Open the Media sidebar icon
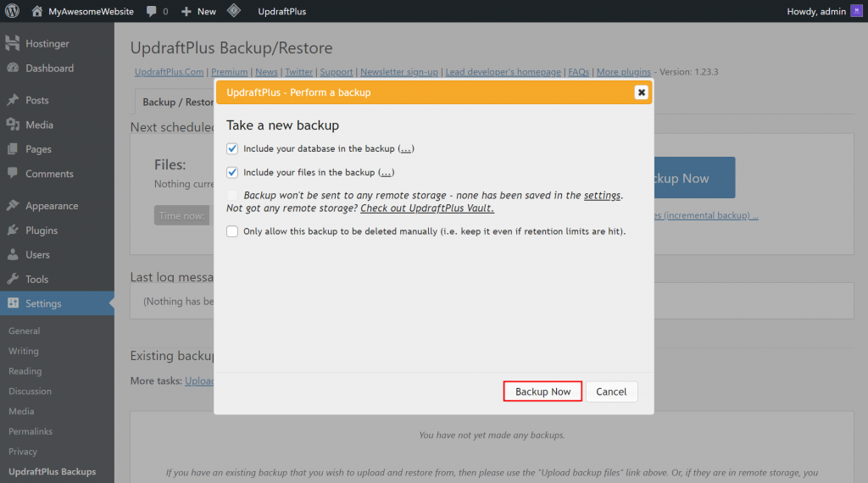The height and width of the screenshot is (483, 868). 13,125
